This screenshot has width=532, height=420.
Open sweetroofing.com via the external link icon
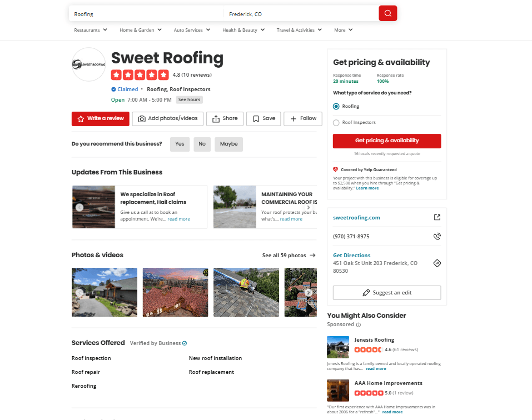tap(437, 217)
